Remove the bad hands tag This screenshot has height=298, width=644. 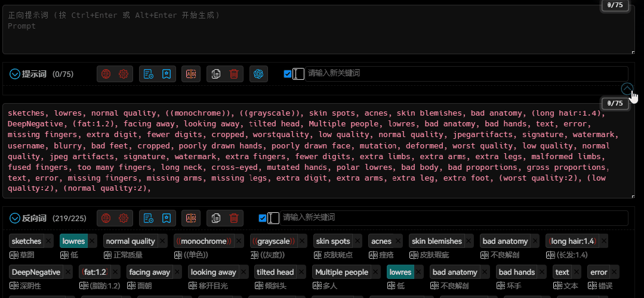[542, 272]
